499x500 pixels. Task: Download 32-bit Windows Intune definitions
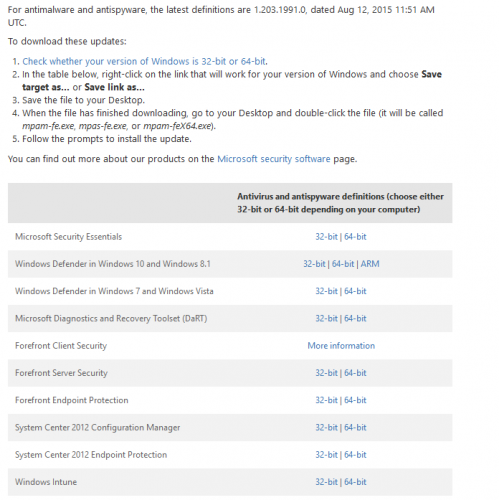point(326,482)
